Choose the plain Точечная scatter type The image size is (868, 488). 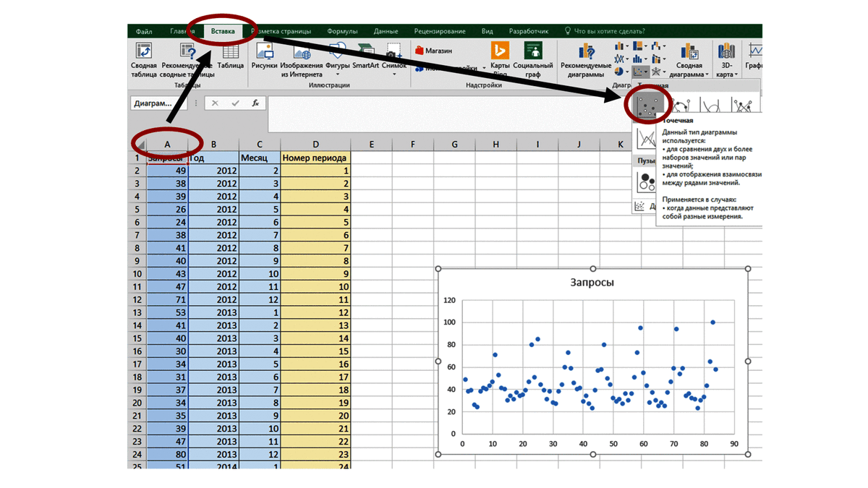click(x=648, y=106)
